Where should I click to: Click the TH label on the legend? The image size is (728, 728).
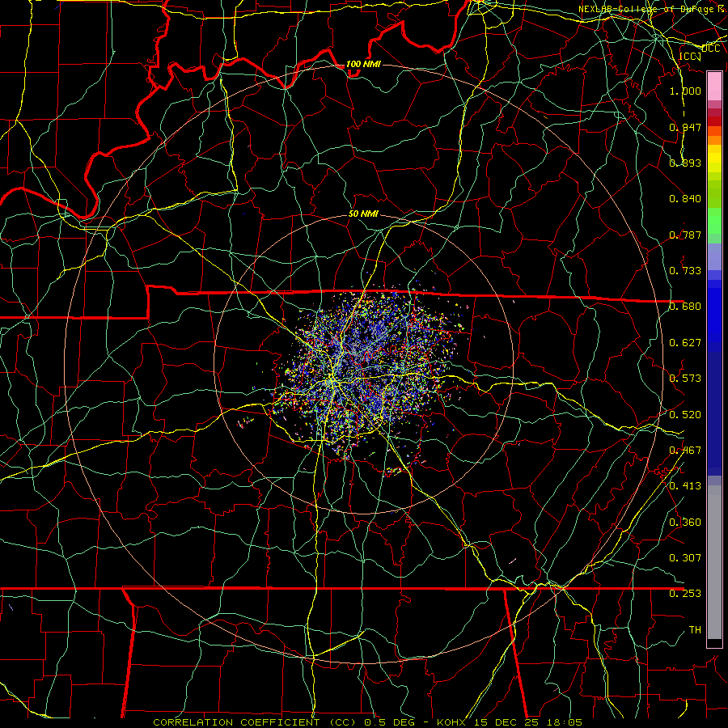(695, 630)
